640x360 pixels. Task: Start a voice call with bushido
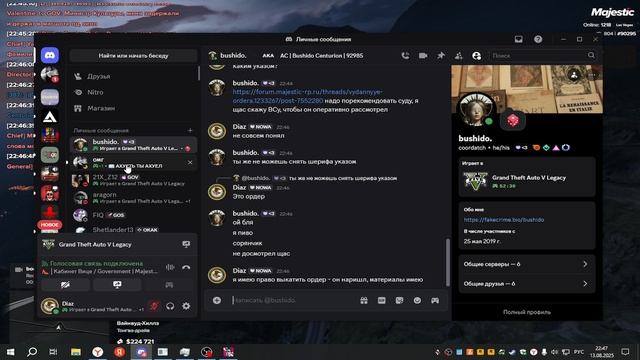pos(405,56)
